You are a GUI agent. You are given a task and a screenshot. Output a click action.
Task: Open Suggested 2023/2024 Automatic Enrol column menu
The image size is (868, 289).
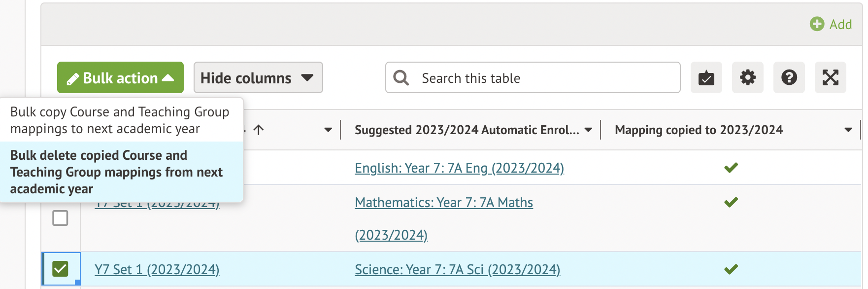pos(588,130)
